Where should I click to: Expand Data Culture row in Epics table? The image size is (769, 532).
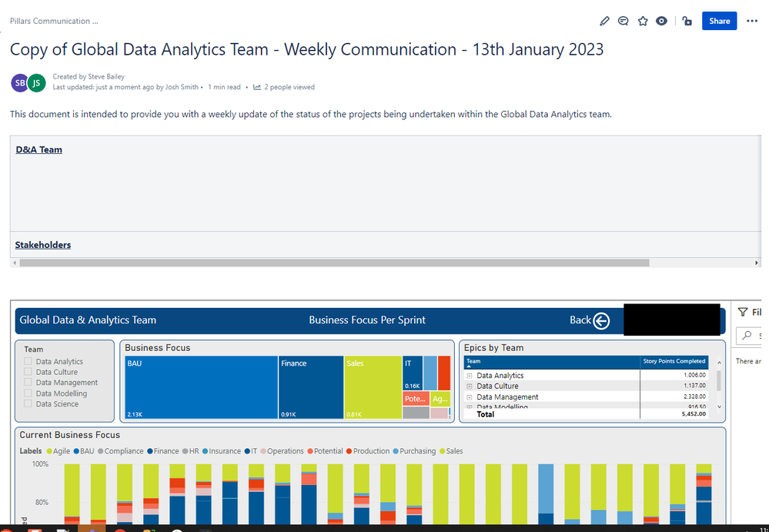tap(470, 386)
